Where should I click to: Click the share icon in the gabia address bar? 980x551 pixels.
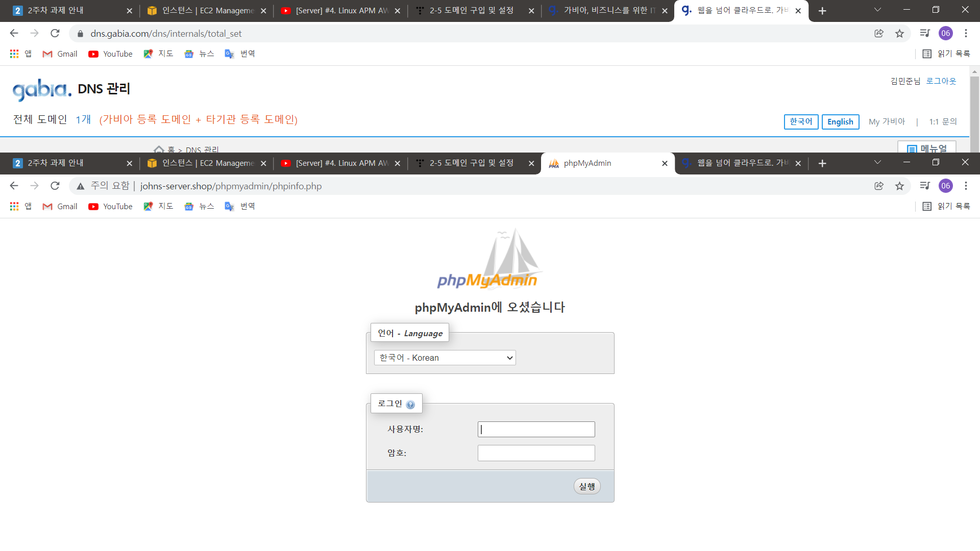click(878, 33)
